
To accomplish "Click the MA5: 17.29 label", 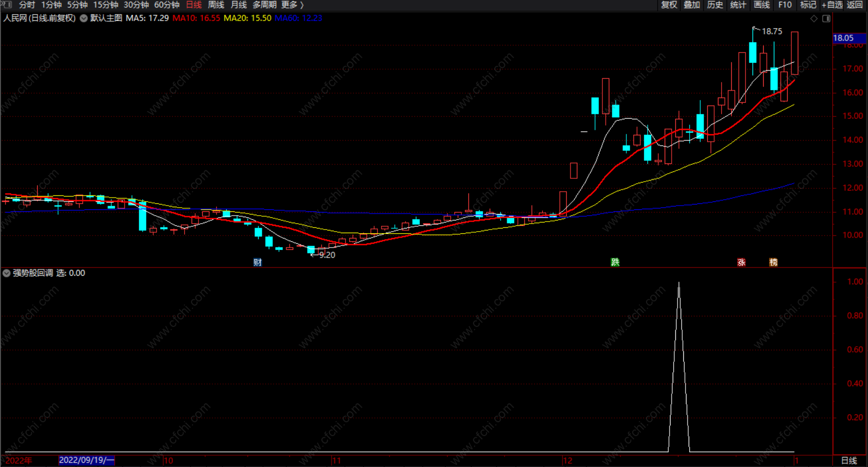I will (x=147, y=18).
